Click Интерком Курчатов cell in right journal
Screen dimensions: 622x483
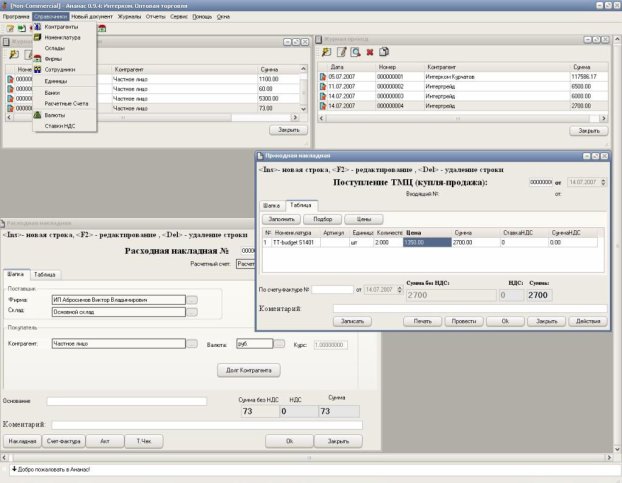[x=497, y=77]
